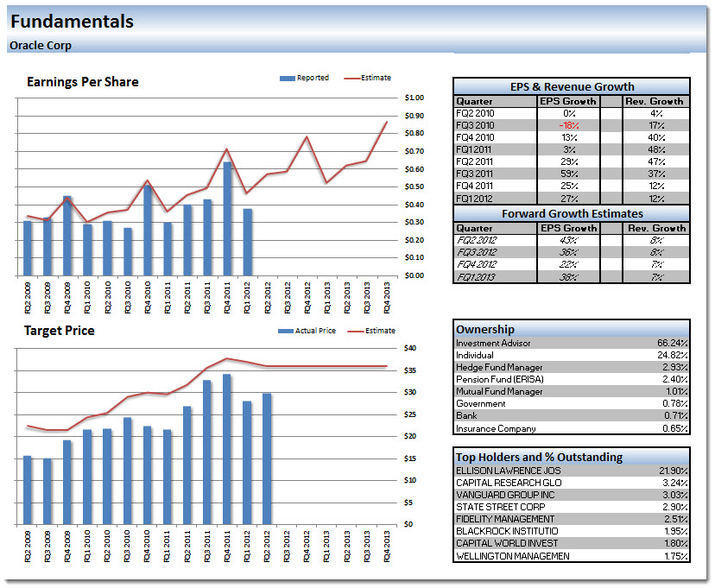Select the "VANGUARD GROUP INC" holder row
This screenshot has width=715, height=588.
pos(572,495)
